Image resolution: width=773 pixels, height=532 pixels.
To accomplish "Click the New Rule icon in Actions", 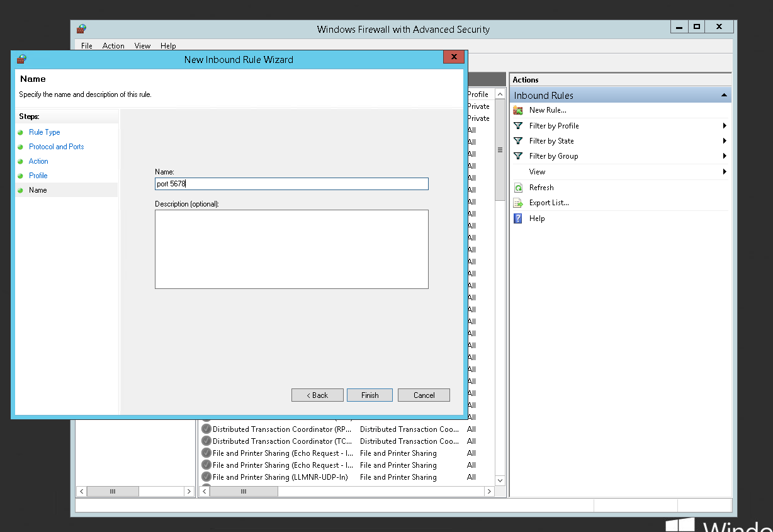I will pyautogui.click(x=518, y=110).
